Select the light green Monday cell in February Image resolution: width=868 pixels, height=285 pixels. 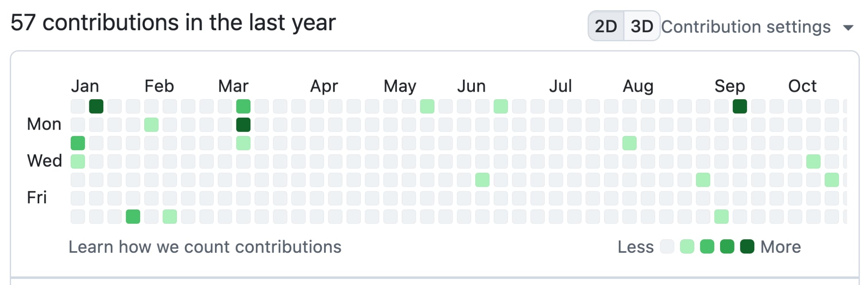pos(151,125)
